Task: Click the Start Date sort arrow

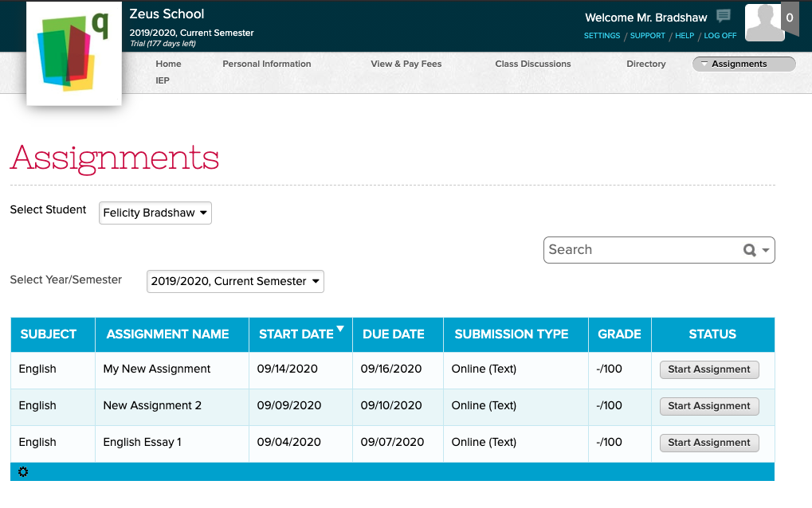Action: click(340, 329)
